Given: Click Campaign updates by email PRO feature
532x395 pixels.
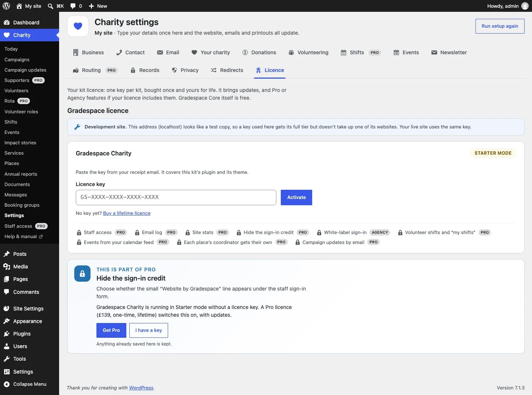Looking at the screenshot, I should pos(338,243).
